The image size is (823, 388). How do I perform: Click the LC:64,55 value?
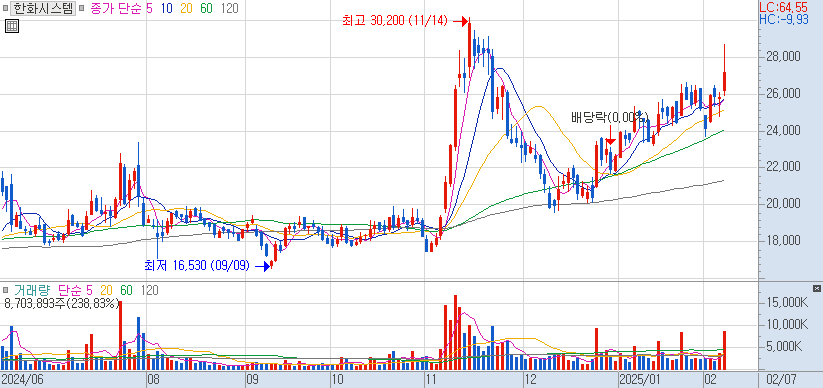(785, 7)
